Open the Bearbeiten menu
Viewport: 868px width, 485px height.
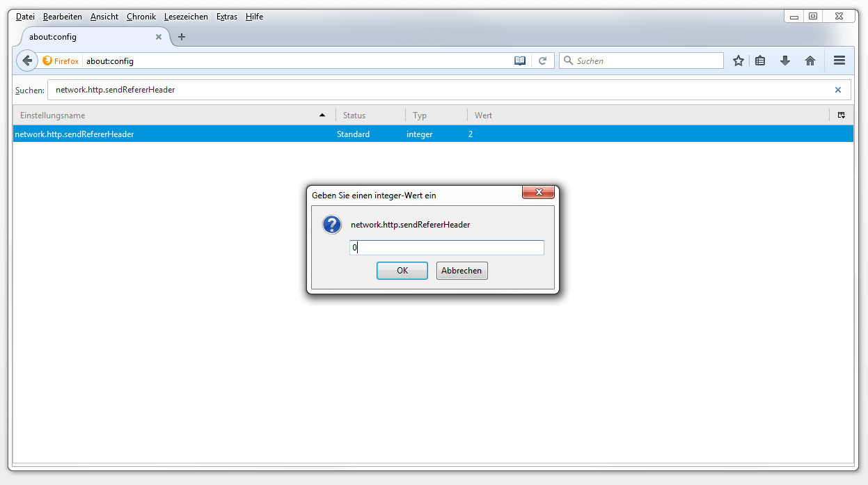[x=62, y=17]
